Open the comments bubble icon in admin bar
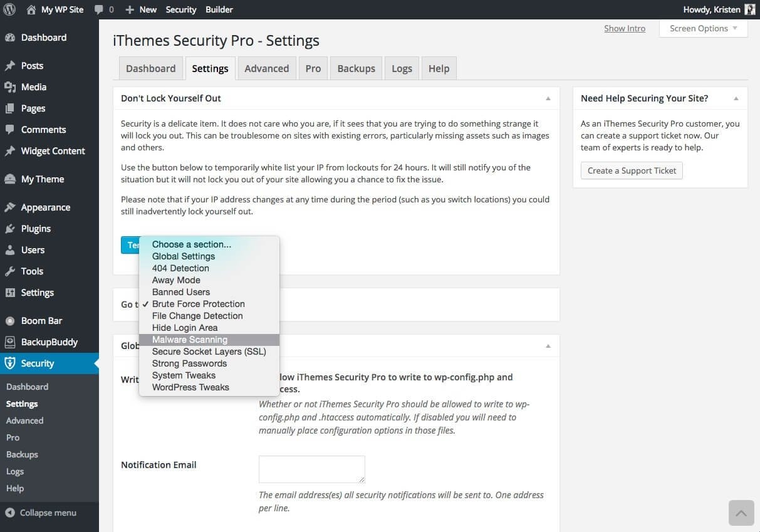This screenshot has width=760, height=532. click(99, 10)
